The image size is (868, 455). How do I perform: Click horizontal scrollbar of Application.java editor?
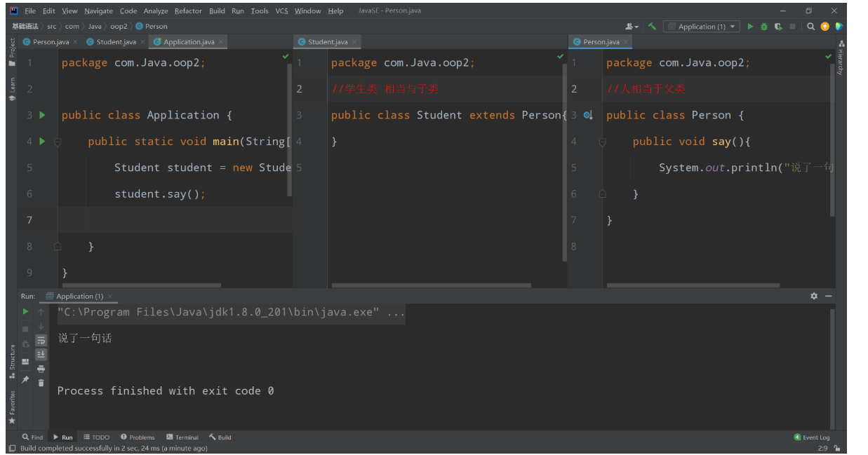point(142,285)
